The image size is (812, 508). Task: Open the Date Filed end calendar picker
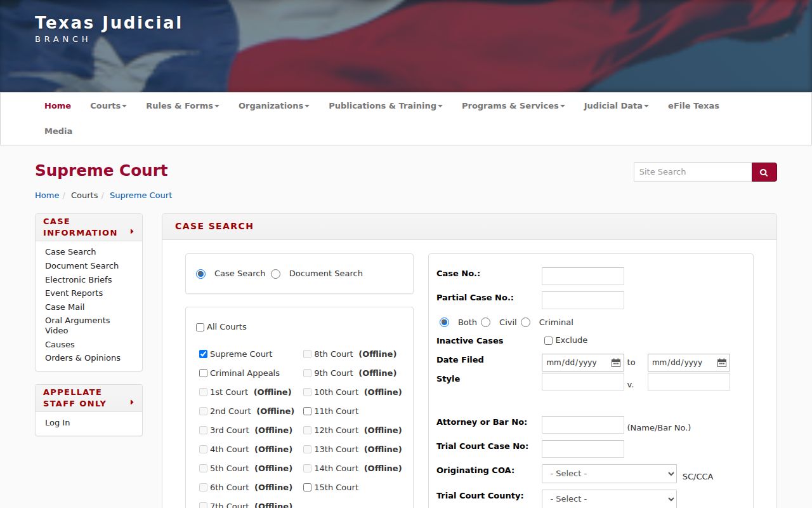point(721,363)
